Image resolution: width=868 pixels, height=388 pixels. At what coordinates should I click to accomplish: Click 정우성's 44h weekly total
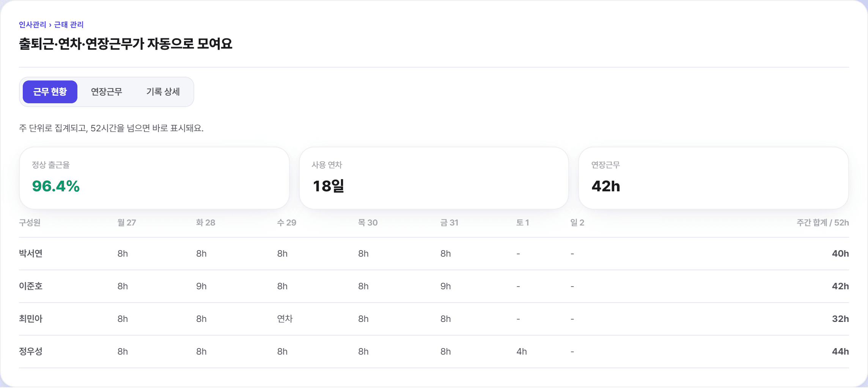(x=840, y=352)
